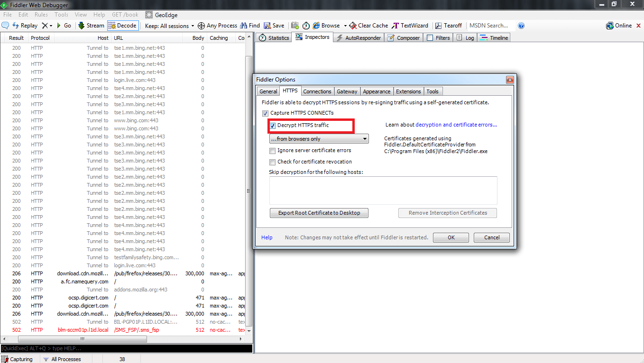Switch to the AutoResponder tab
The width and height of the screenshot is (644, 363).
click(x=359, y=38)
